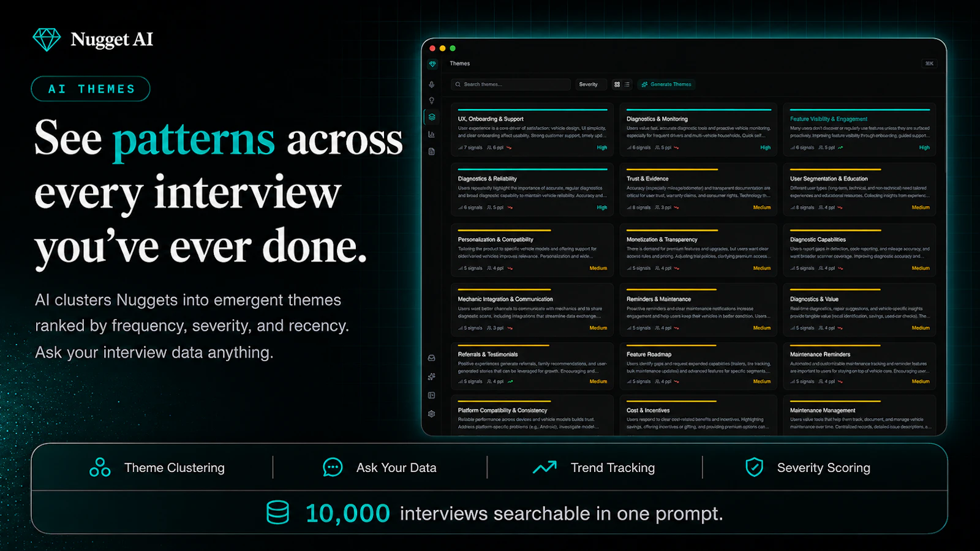
Task: Click the magnifier icon in Search themes
Action: pyautogui.click(x=458, y=84)
